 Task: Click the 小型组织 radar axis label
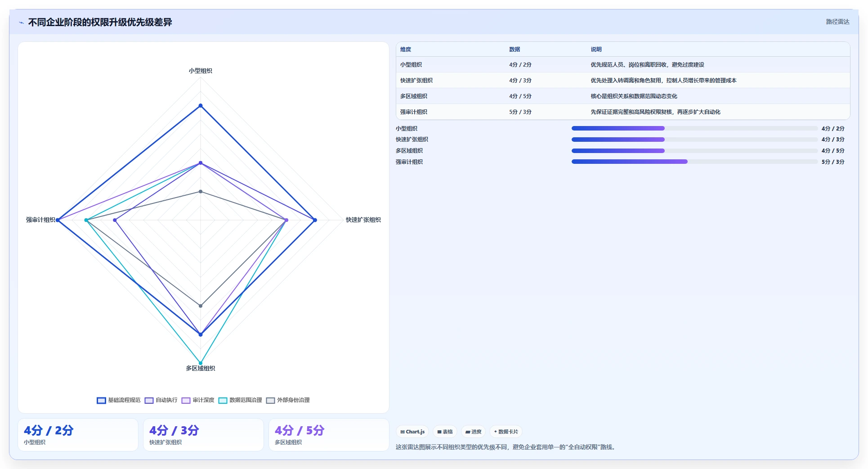point(201,71)
